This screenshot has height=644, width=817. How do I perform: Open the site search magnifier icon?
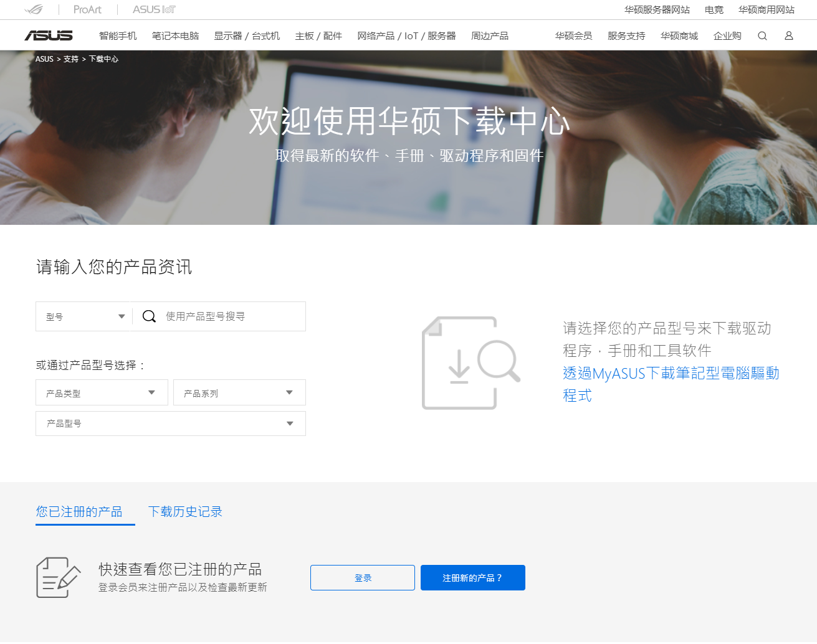click(762, 36)
